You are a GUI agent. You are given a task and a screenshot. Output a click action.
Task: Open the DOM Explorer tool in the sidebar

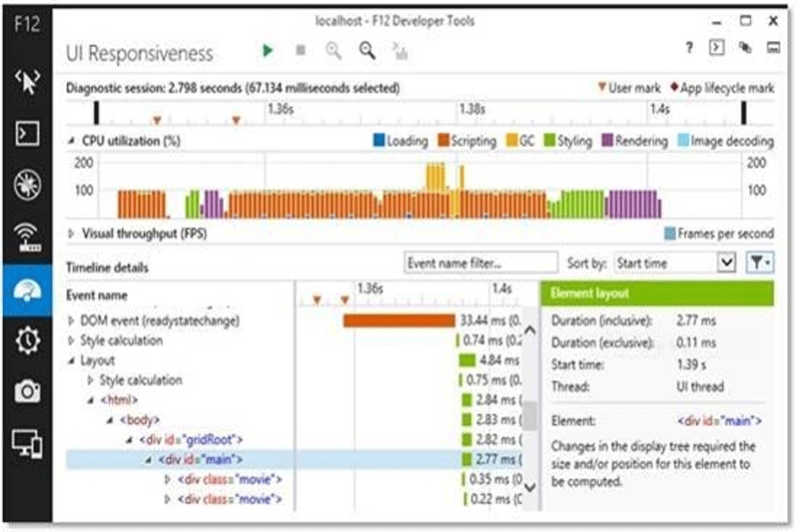(26, 81)
